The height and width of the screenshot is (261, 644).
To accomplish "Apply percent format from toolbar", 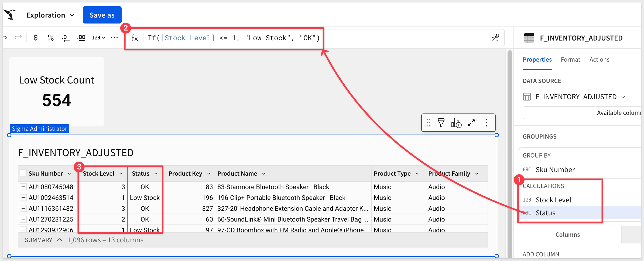I will 51,38.
